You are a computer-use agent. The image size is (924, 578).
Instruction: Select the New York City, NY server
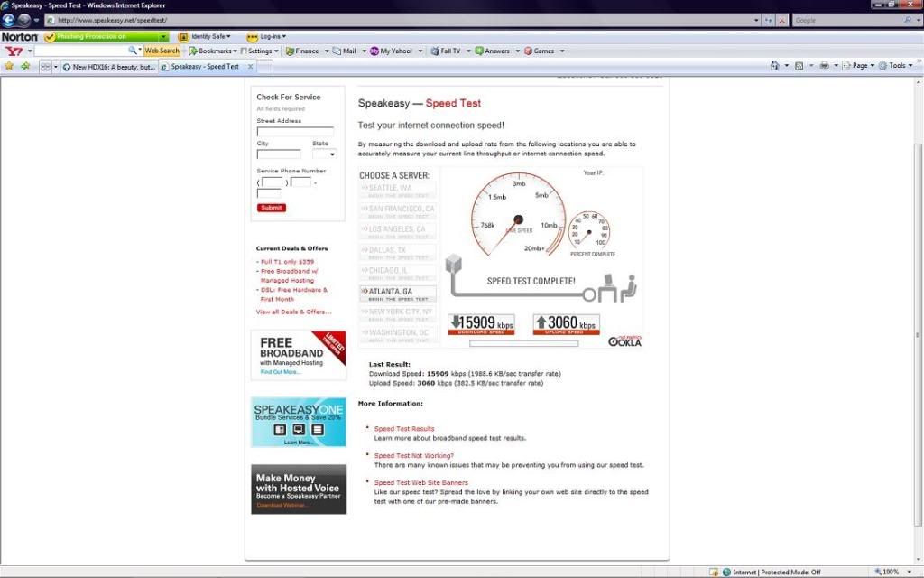tap(398, 314)
